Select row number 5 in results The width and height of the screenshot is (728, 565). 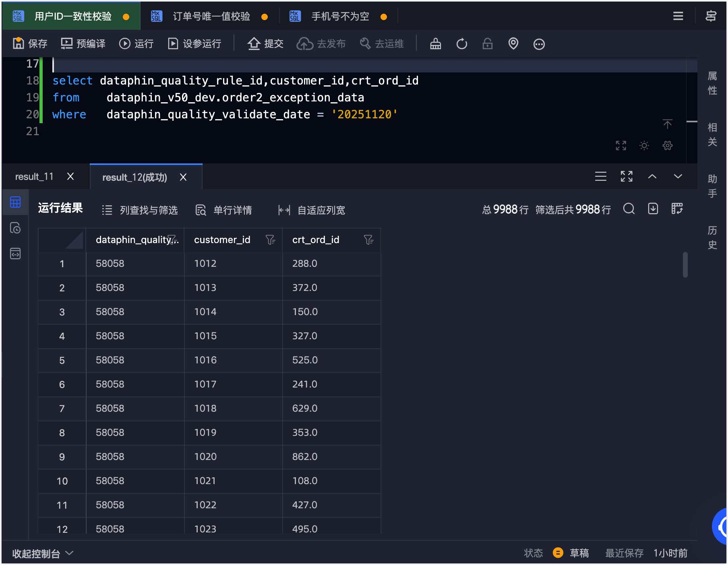pos(62,360)
